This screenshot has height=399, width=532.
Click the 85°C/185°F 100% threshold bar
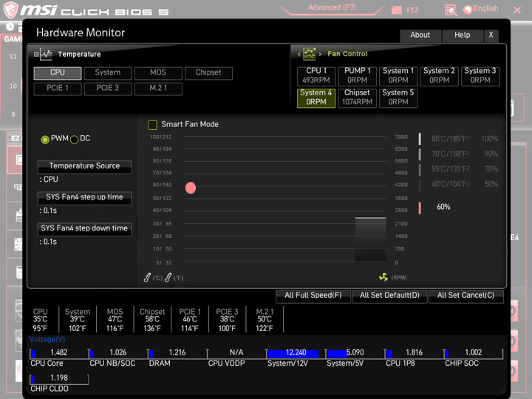(x=420, y=139)
